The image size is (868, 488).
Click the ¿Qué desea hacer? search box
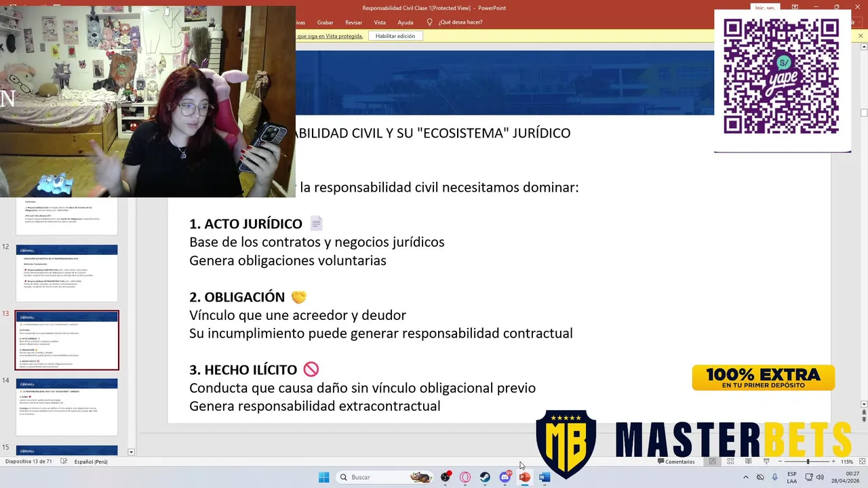[460, 22]
